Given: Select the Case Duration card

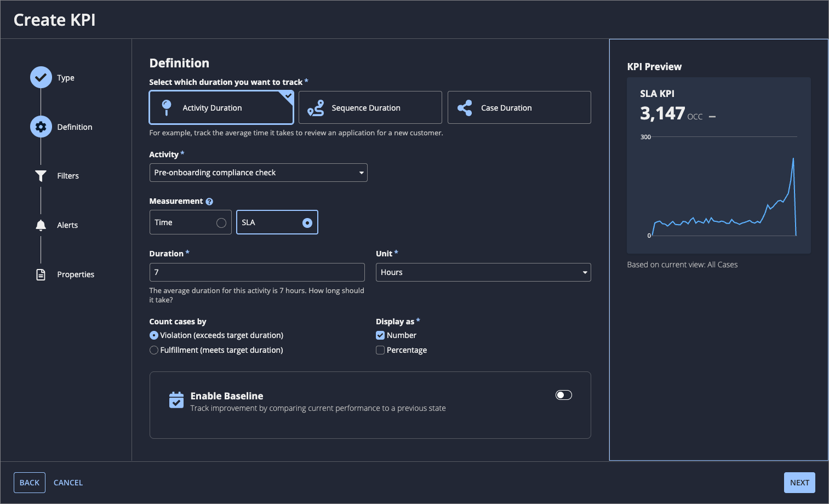Looking at the screenshot, I should pyautogui.click(x=519, y=107).
